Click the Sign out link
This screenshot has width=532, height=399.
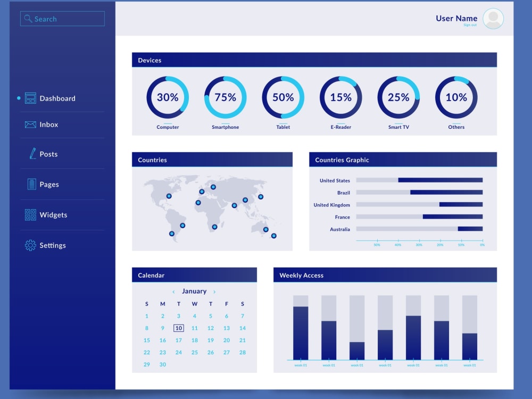470,25
